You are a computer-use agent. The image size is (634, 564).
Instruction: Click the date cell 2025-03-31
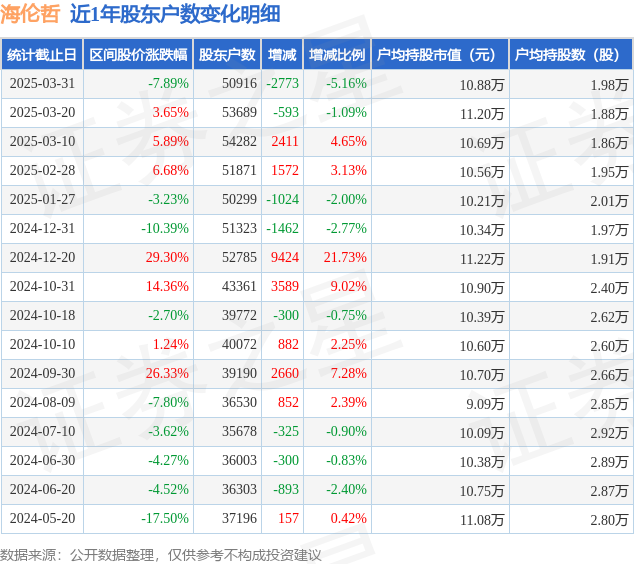pyautogui.click(x=42, y=84)
